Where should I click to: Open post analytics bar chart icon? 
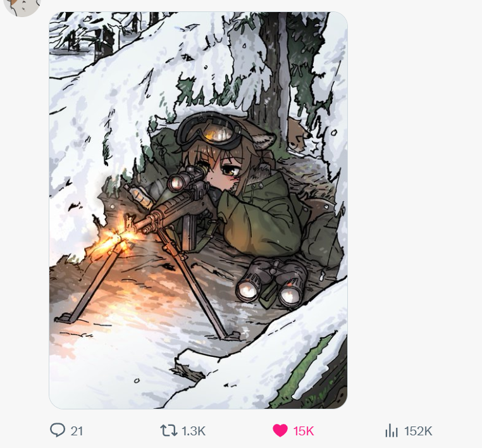[392, 431]
